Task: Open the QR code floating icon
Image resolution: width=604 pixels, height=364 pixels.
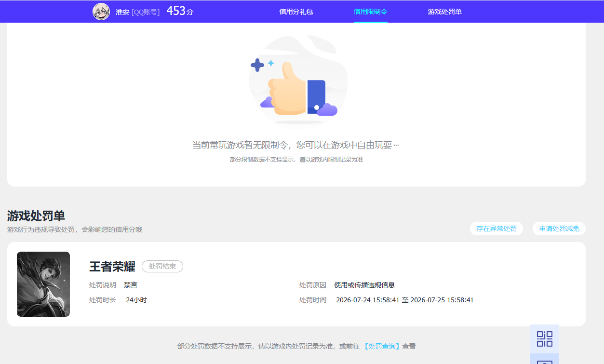Action: [x=545, y=339]
